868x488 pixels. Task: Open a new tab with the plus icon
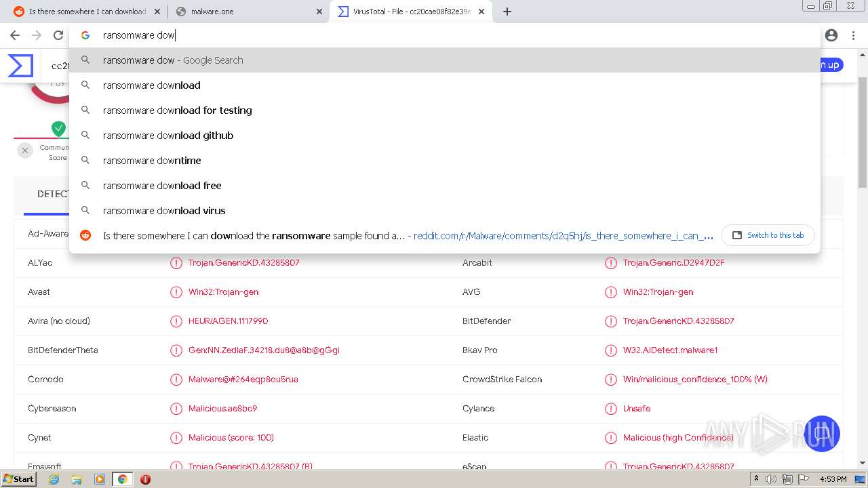click(507, 12)
